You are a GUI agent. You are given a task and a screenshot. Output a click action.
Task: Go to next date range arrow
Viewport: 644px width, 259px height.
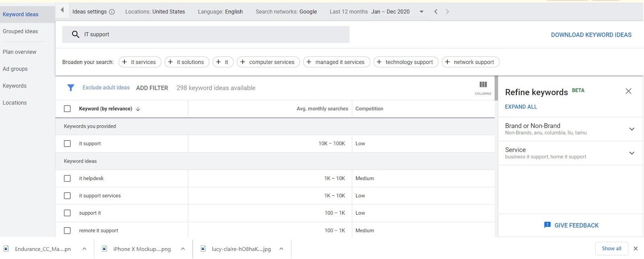447,12
